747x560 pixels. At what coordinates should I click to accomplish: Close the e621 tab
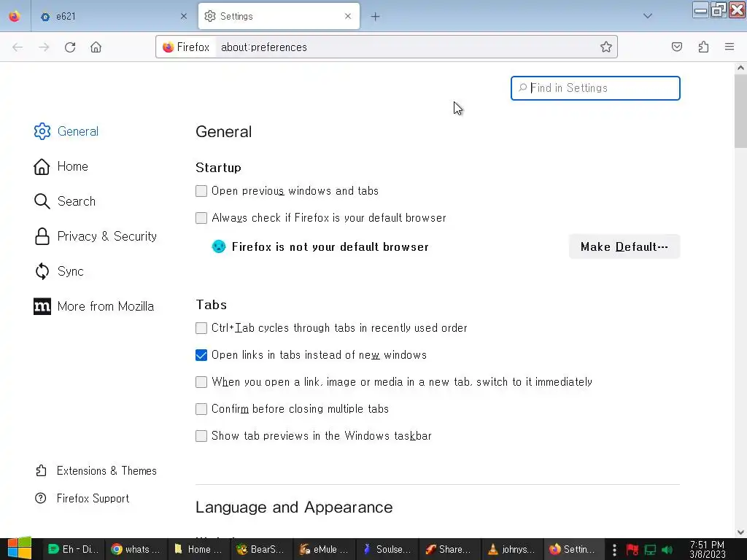(x=184, y=16)
